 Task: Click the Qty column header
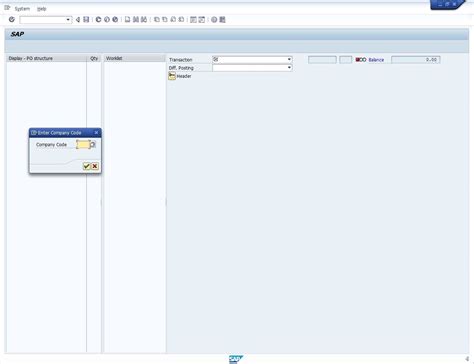[x=94, y=58]
